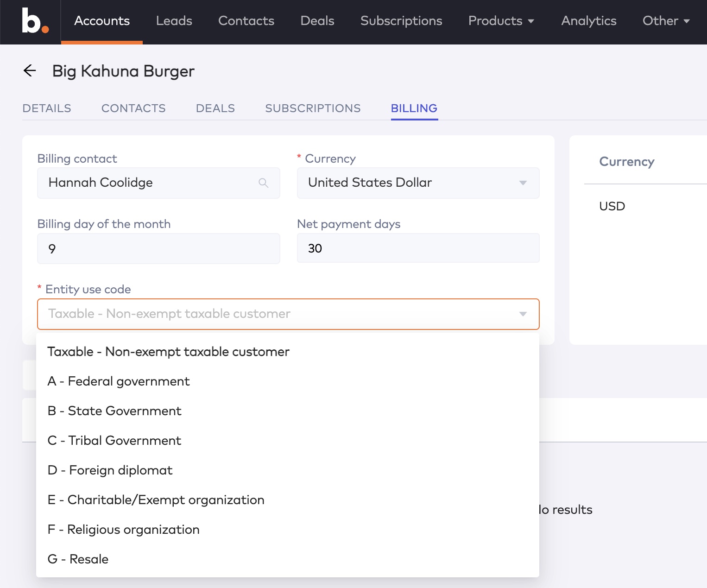Open the DEALS tab
Viewport: 707px width, 588px height.
coord(215,108)
